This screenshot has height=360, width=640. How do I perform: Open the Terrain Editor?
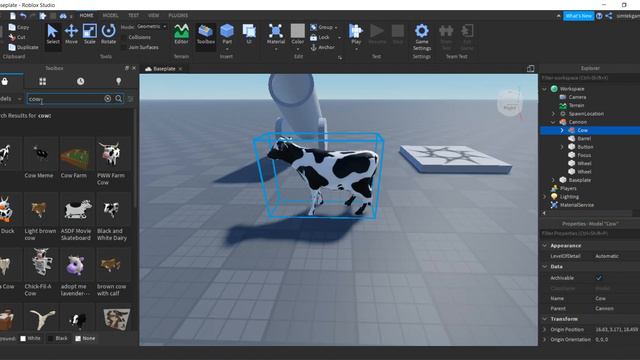click(181, 35)
